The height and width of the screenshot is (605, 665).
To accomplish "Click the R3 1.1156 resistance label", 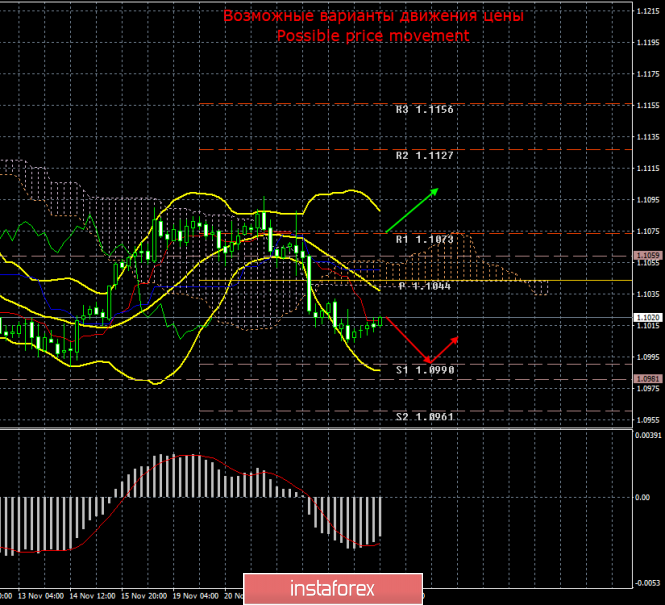I will coord(424,109).
